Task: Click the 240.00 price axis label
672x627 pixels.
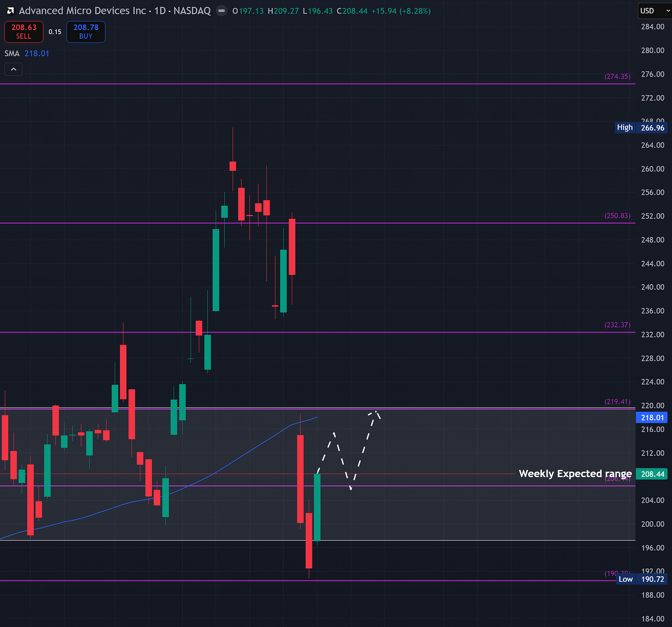Action: pos(653,287)
